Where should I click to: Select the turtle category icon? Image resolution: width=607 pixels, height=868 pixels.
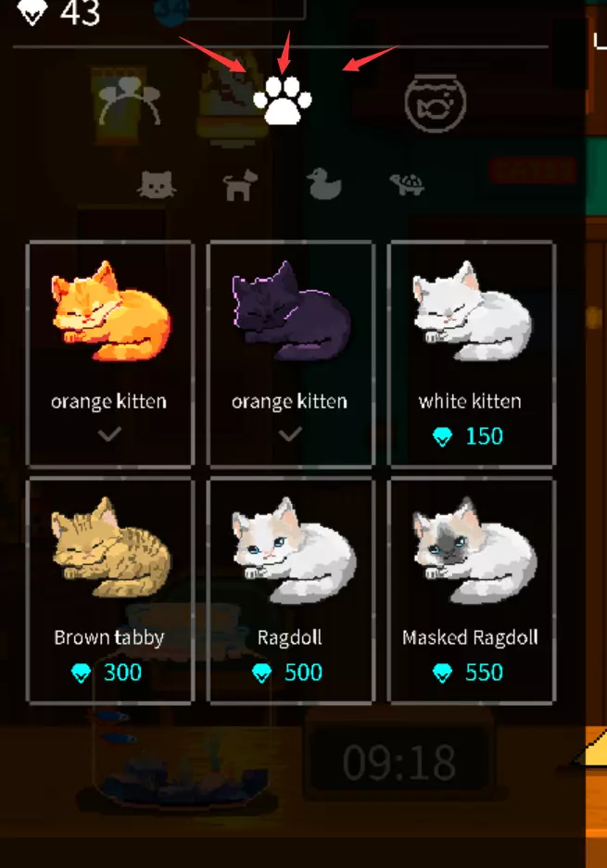click(407, 184)
